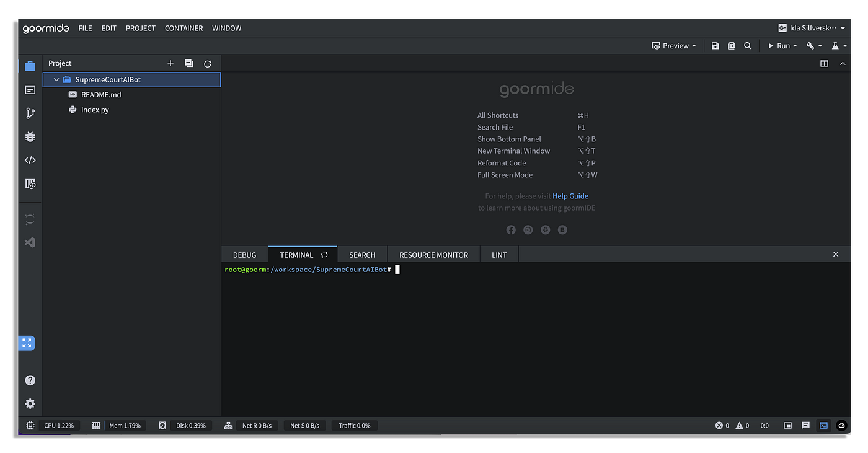Click the Save file icon
This screenshot has height=453, width=868.
click(x=715, y=46)
